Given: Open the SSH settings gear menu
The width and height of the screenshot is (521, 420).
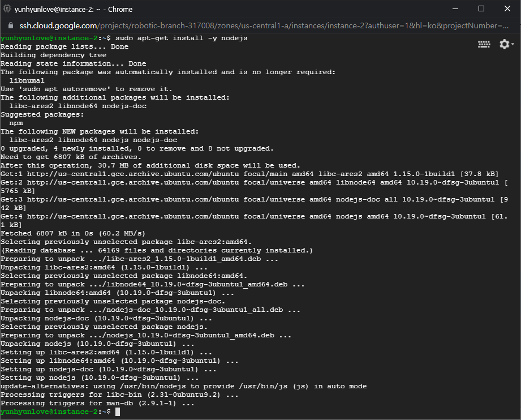Looking at the screenshot, I should pos(506,44).
